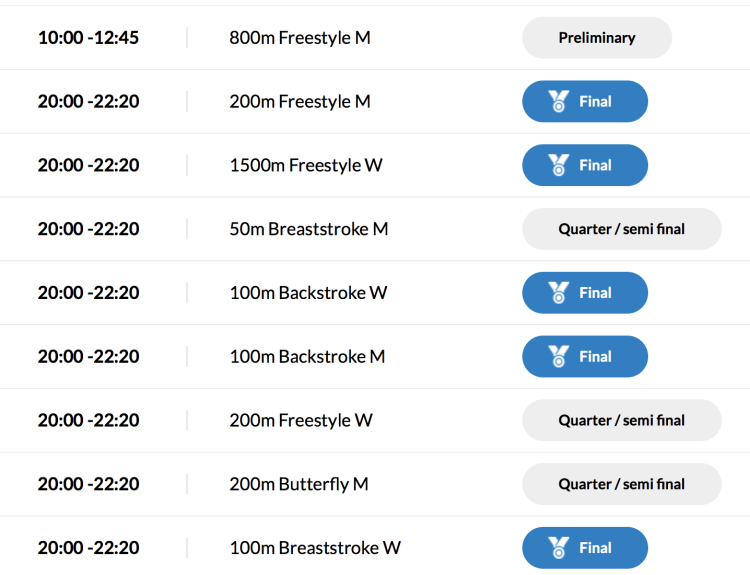Image resolution: width=750 pixels, height=575 pixels.
Task: Open the 200m Freestyle W event
Action: [x=301, y=421]
